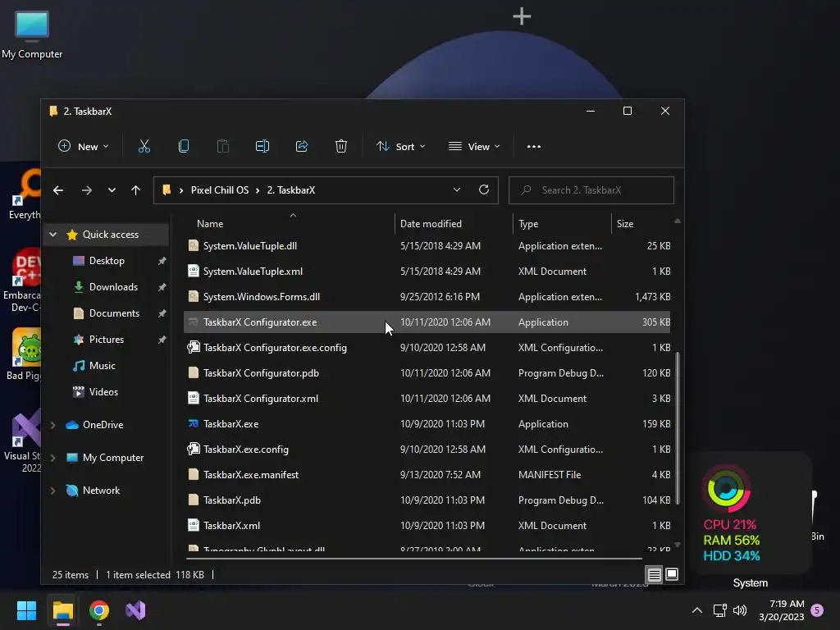The height and width of the screenshot is (630, 840).
Task: Click the Rename icon in toolbar
Action: [x=262, y=146]
